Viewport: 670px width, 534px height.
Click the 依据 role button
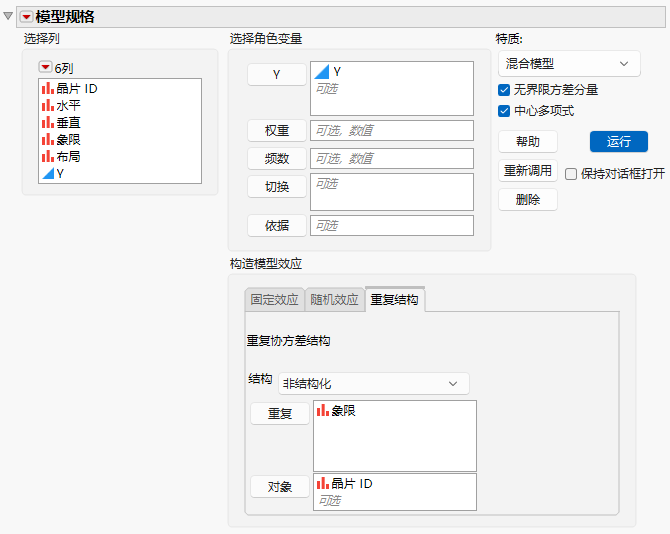pos(276,226)
